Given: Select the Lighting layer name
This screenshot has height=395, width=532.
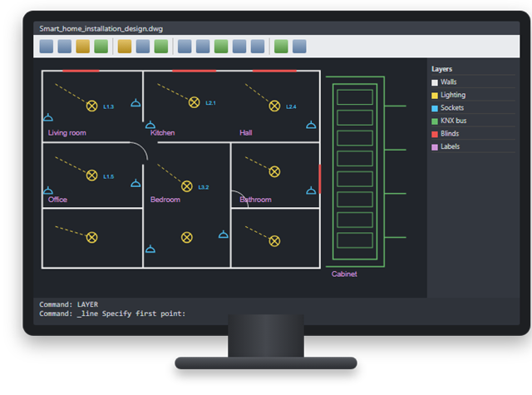Looking at the screenshot, I should pyautogui.click(x=453, y=95).
